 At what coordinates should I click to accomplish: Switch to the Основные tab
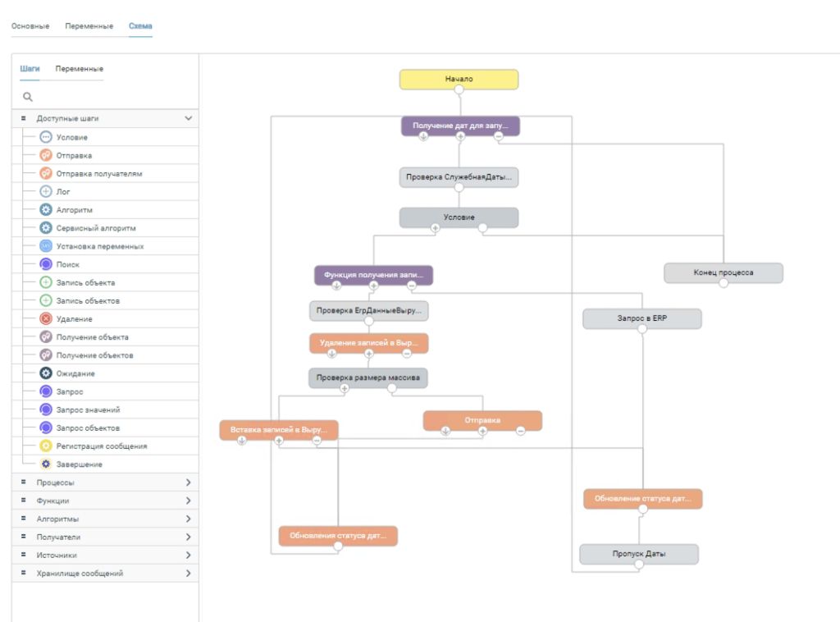coord(30,25)
